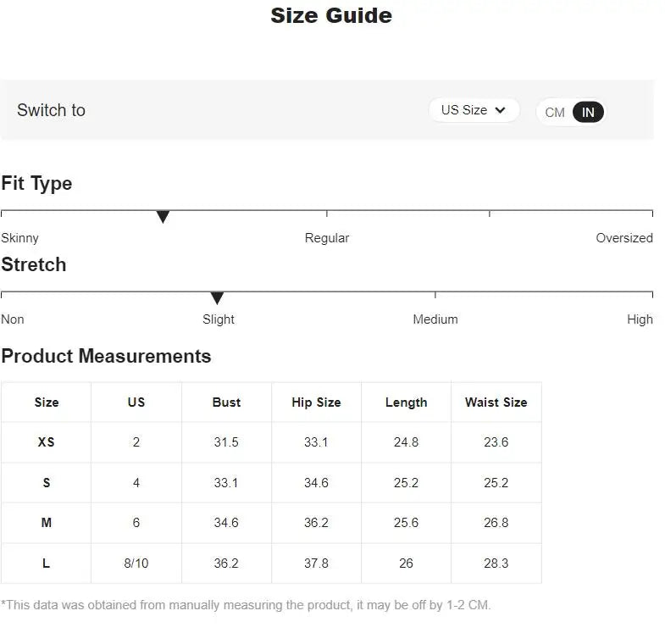Click the Medium stretch label

click(x=435, y=319)
